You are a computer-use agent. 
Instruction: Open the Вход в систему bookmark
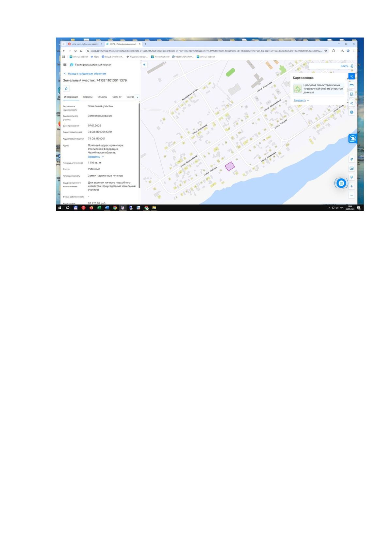point(112,57)
